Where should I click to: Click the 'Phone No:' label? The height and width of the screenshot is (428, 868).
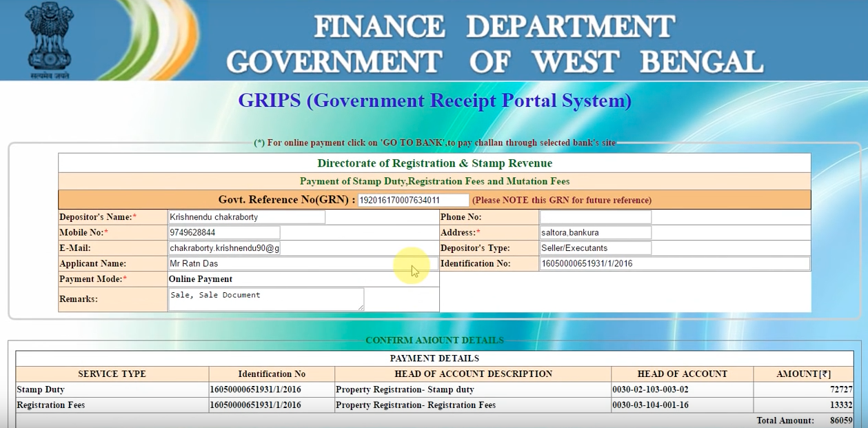point(461,217)
